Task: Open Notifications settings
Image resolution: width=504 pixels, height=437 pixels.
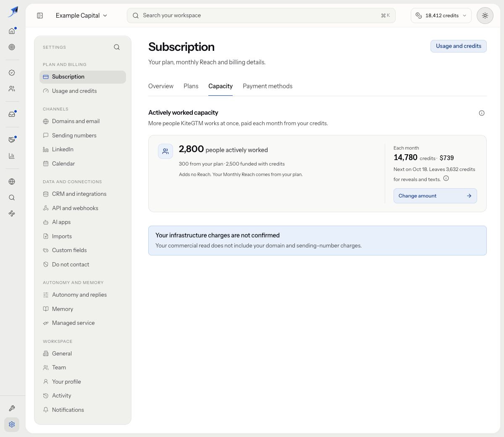Action: (83, 410)
